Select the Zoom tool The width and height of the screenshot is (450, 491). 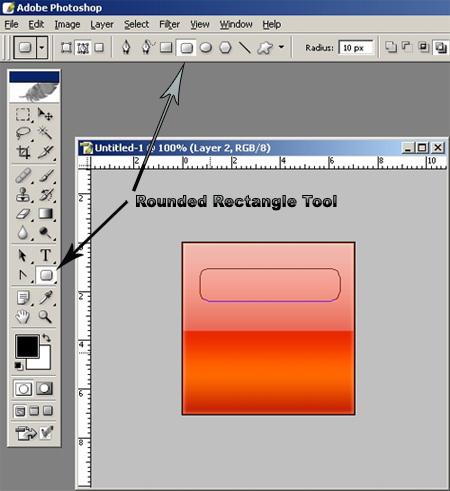[x=46, y=317]
